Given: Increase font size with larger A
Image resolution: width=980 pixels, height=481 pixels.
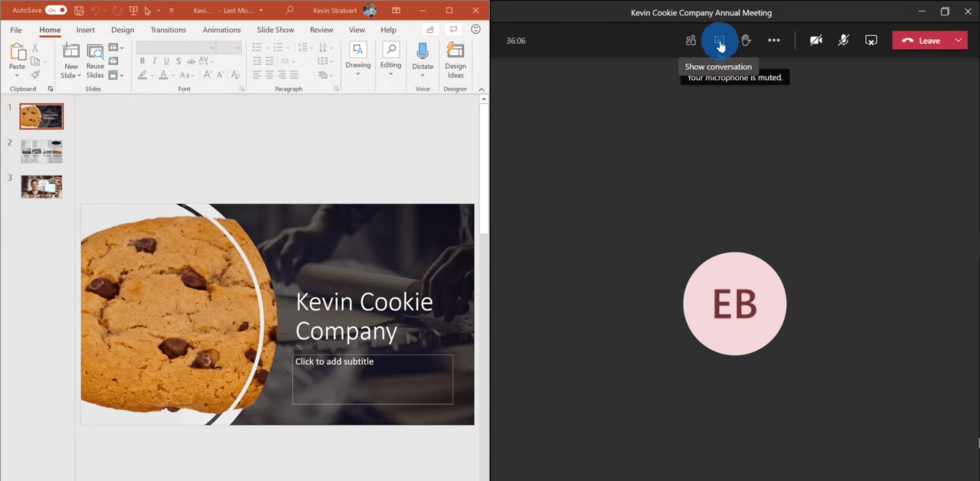Looking at the screenshot, I should pyautogui.click(x=208, y=74).
